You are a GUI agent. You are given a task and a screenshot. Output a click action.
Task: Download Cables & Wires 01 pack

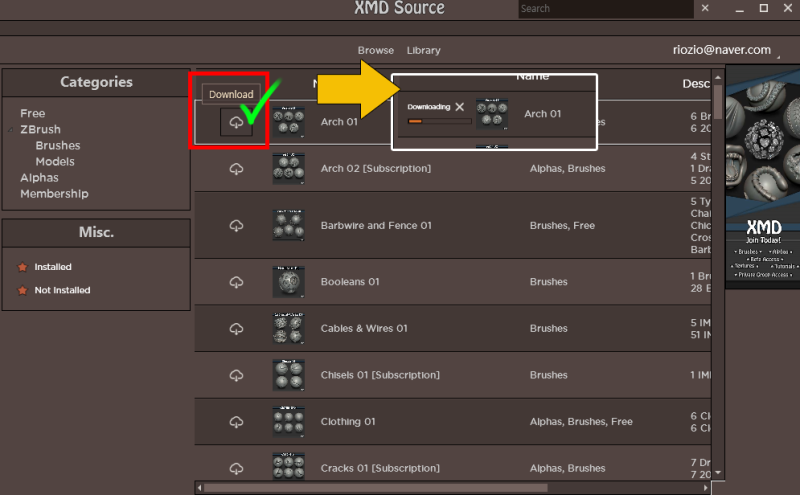pos(236,329)
